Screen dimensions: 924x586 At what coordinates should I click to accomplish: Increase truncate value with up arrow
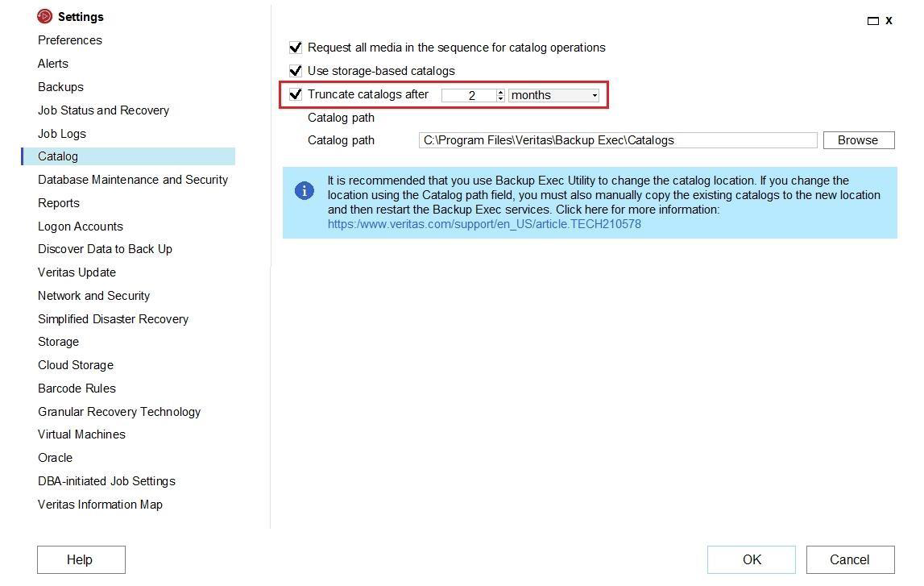(x=500, y=92)
